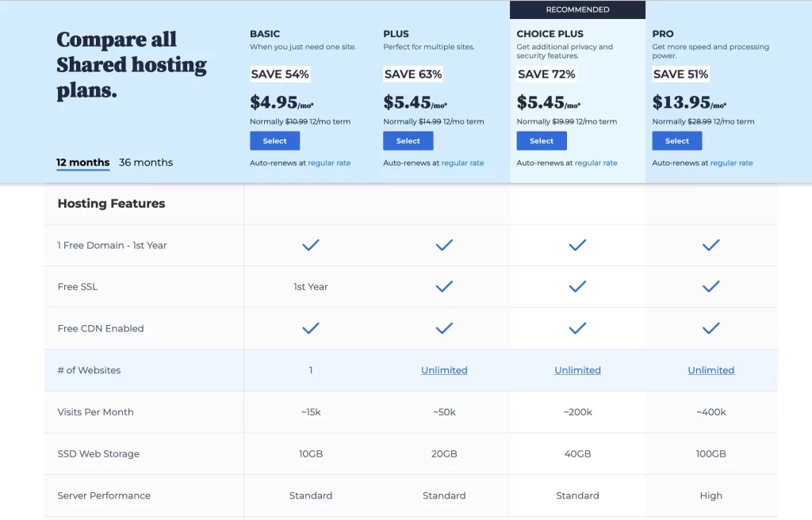
Task: Click the ~50k visits cell
Action: (x=444, y=412)
